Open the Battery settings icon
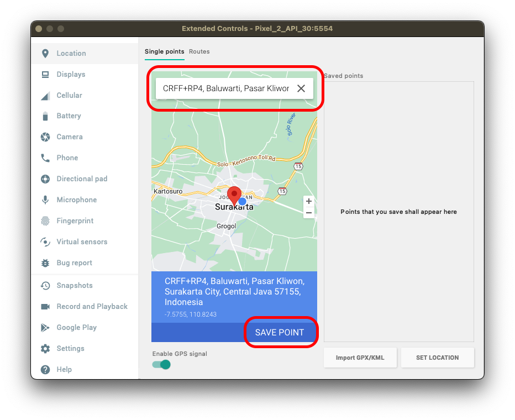The image size is (515, 420). point(45,116)
